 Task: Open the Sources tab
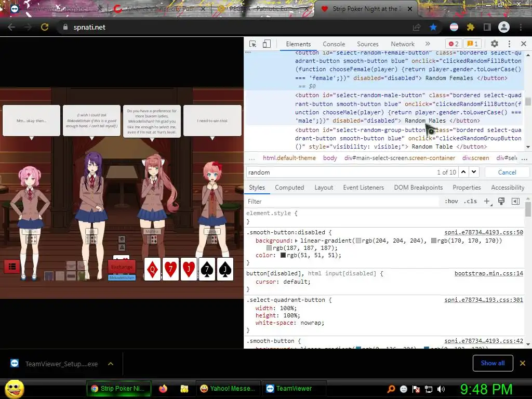coord(367,44)
